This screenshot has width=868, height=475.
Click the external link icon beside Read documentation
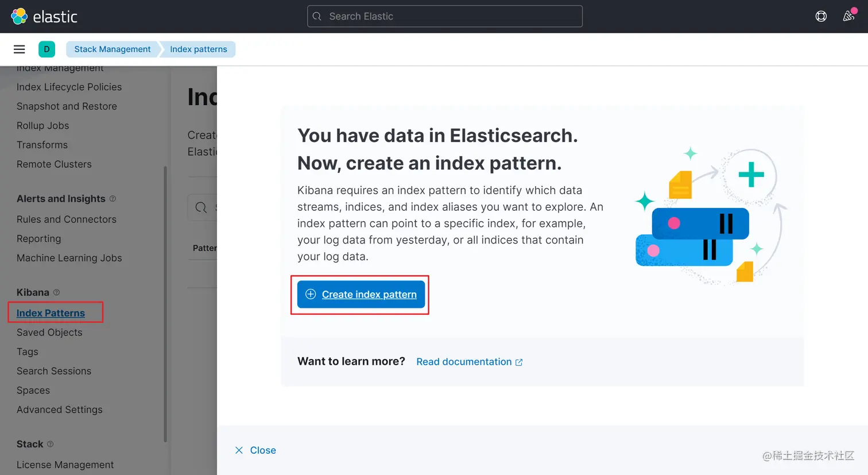click(x=519, y=362)
